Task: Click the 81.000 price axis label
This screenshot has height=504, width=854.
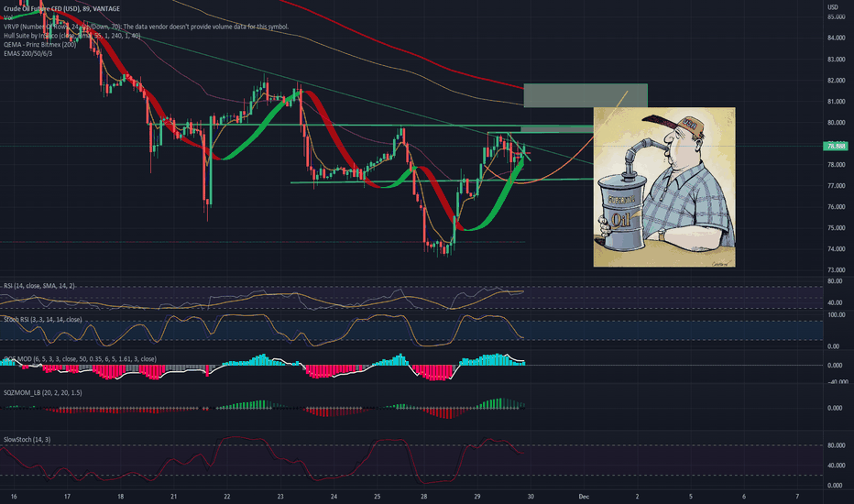Action: coord(836,102)
